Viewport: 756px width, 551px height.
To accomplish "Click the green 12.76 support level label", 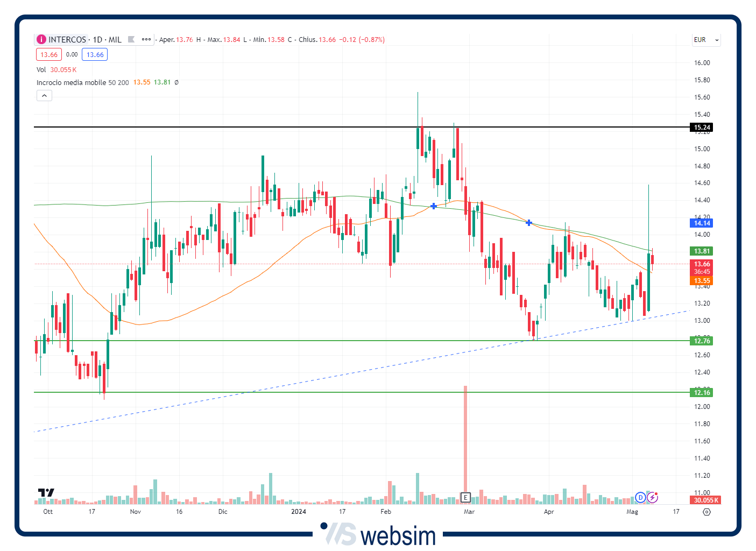I will click(702, 341).
